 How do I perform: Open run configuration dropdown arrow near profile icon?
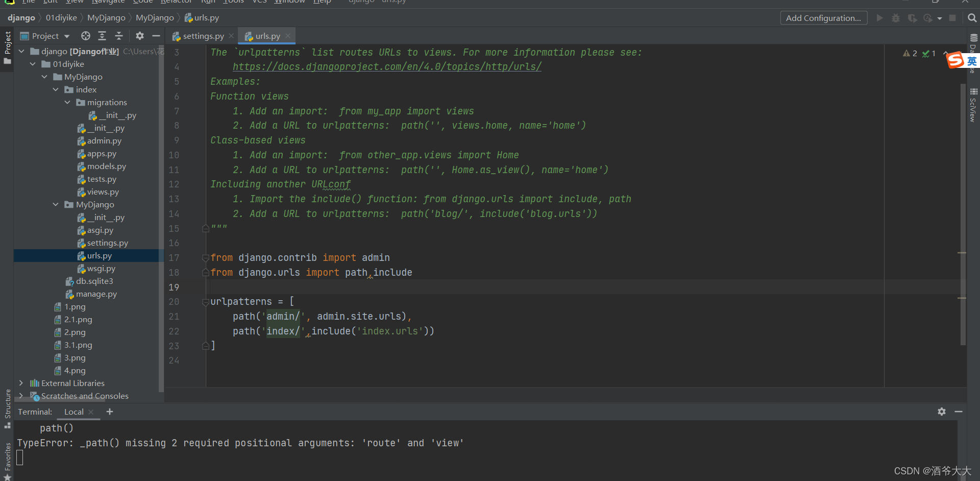pyautogui.click(x=940, y=18)
